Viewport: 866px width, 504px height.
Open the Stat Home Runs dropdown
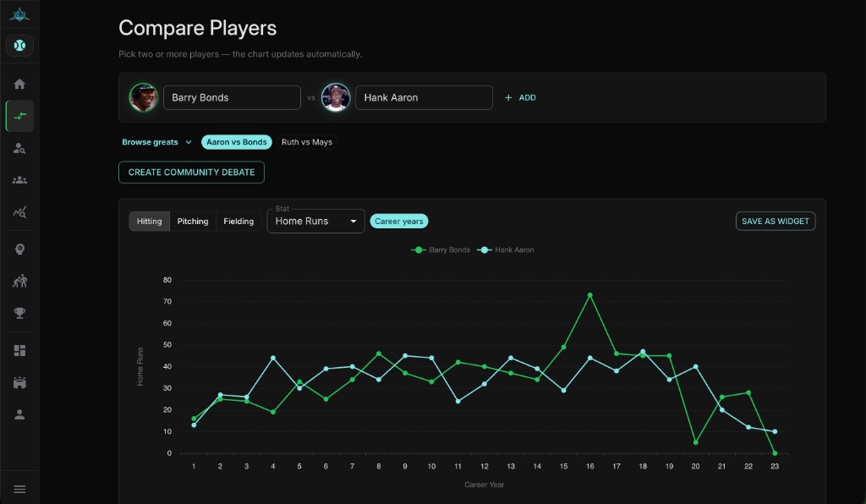pos(316,222)
